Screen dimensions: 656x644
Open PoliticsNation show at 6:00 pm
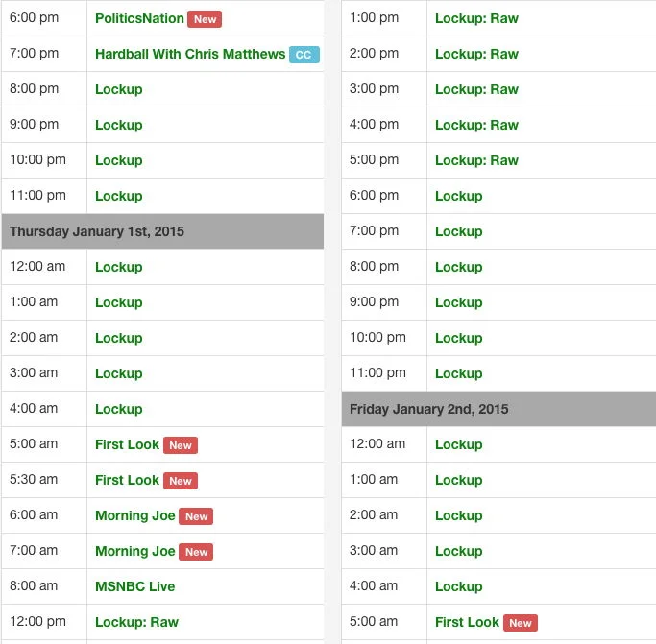tap(139, 18)
